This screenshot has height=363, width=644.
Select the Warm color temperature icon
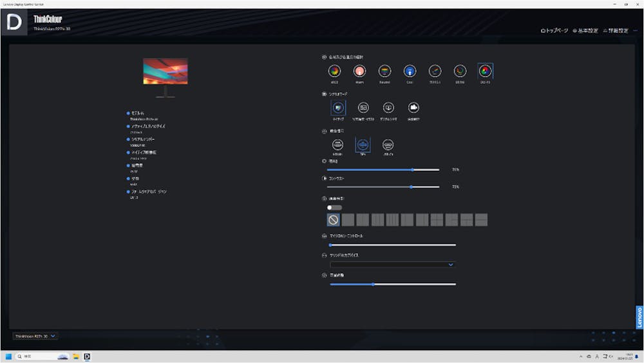(359, 71)
